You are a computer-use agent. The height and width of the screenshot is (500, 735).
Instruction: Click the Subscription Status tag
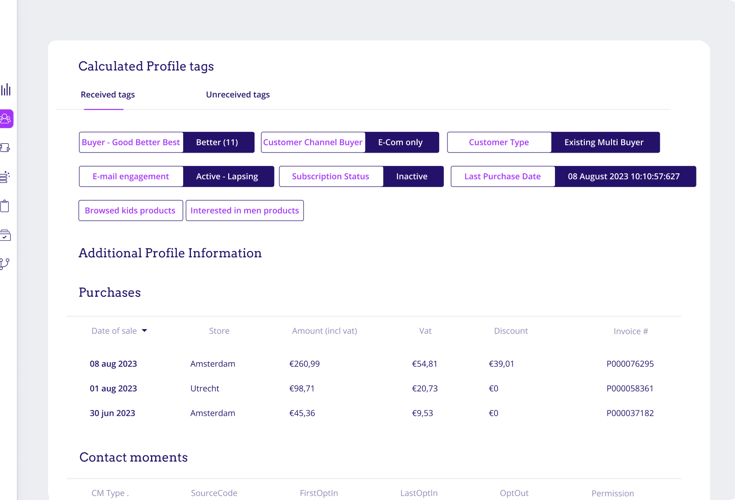pos(330,177)
